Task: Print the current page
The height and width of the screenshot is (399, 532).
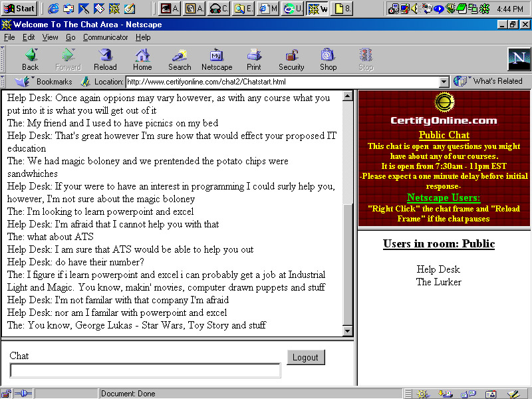Action: click(x=254, y=59)
